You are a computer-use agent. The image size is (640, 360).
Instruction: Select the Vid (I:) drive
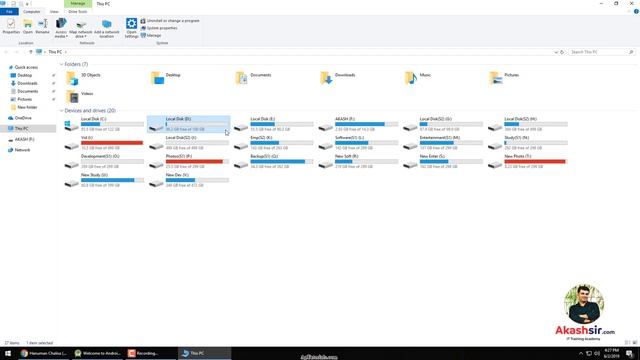tap(104, 142)
